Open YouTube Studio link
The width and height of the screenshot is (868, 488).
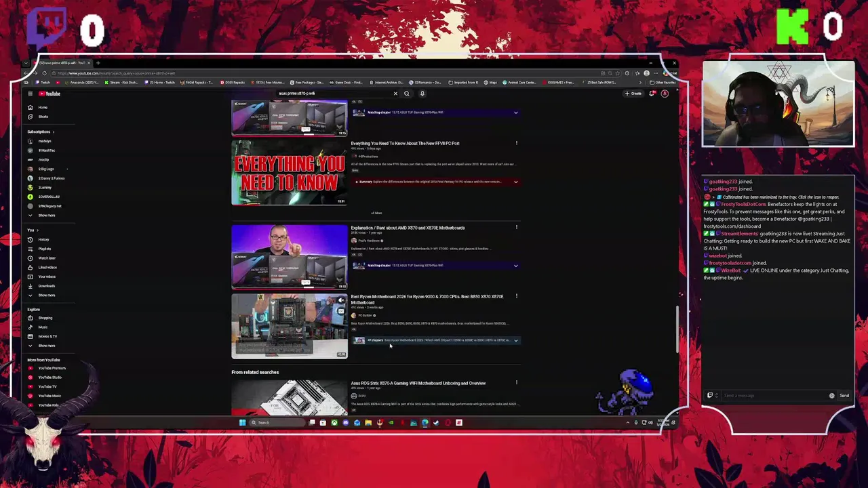pos(50,377)
